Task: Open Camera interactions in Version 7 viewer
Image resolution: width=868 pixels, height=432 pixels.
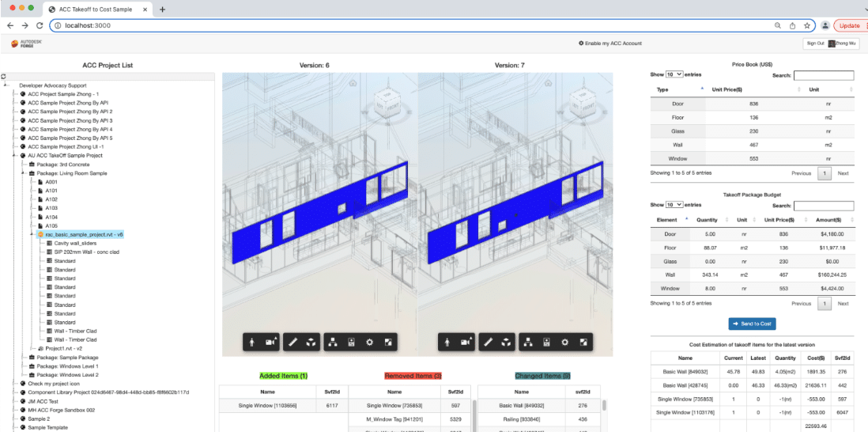Action: pos(466,343)
